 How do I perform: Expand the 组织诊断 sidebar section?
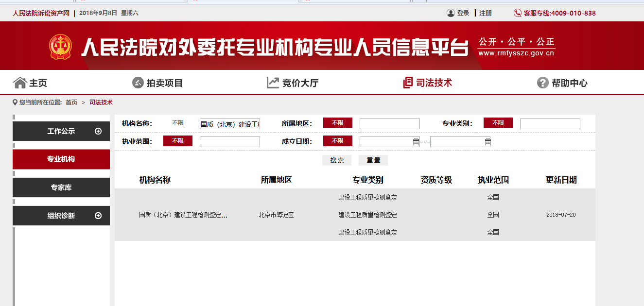tap(98, 216)
